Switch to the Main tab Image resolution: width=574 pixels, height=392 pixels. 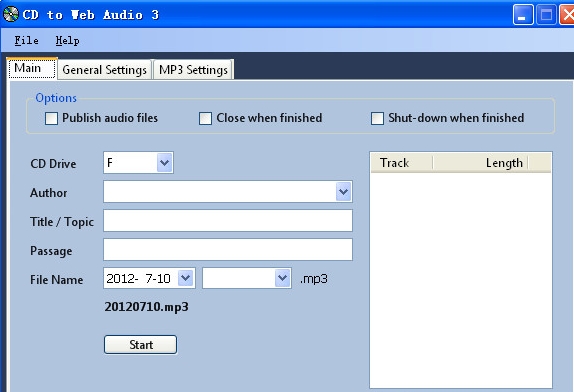point(32,68)
